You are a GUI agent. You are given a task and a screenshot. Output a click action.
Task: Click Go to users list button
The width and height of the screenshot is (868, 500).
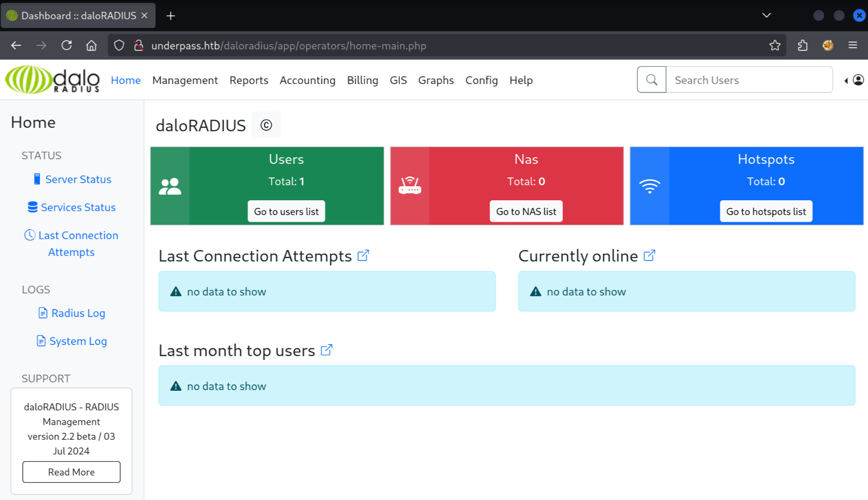coord(286,211)
